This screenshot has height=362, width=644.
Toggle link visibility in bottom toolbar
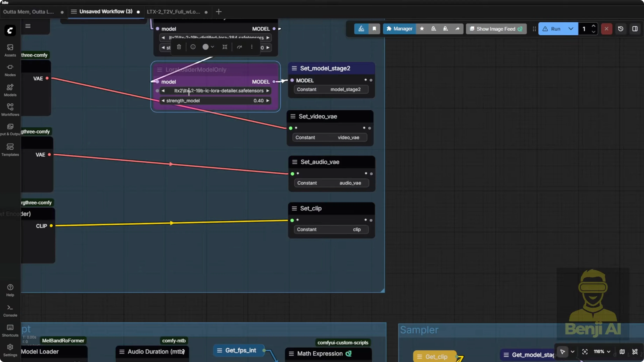click(635, 352)
